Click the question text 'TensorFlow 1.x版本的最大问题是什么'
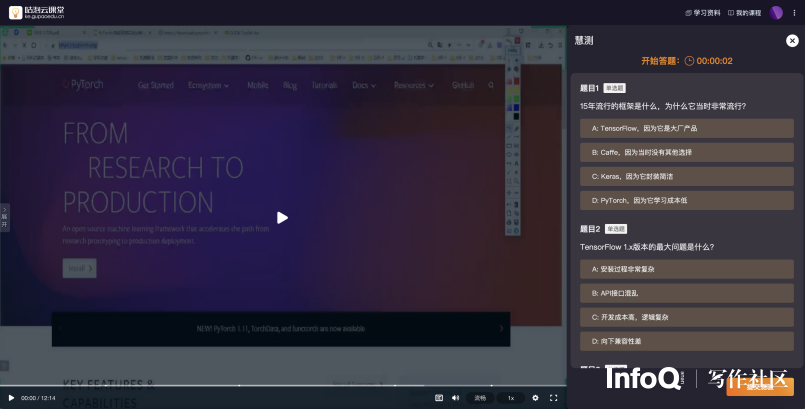Viewport: 805px width, 409px height. (647, 247)
